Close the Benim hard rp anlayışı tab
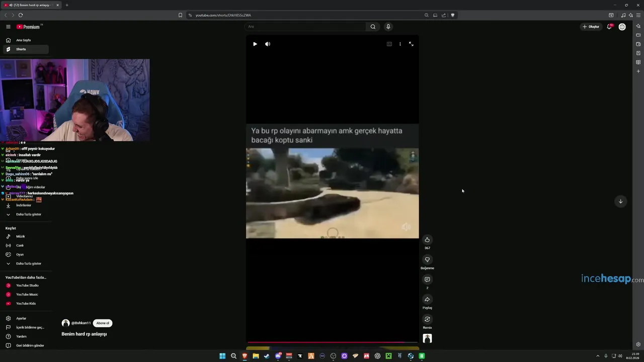 (57, 5)
